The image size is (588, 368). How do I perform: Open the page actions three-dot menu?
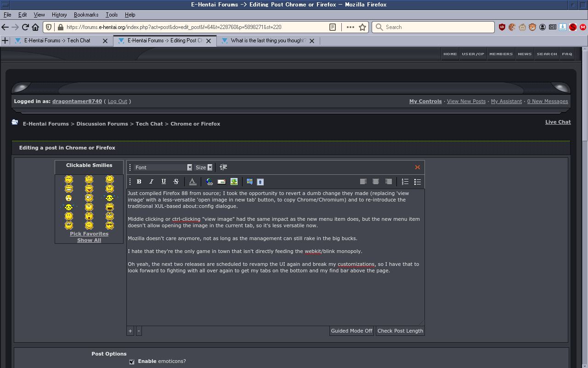(351, 27)
